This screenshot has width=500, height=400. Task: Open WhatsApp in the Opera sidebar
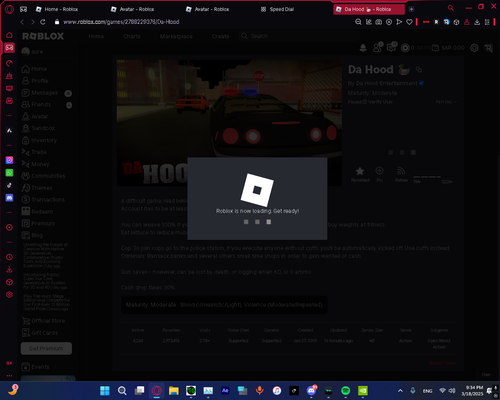9,173
